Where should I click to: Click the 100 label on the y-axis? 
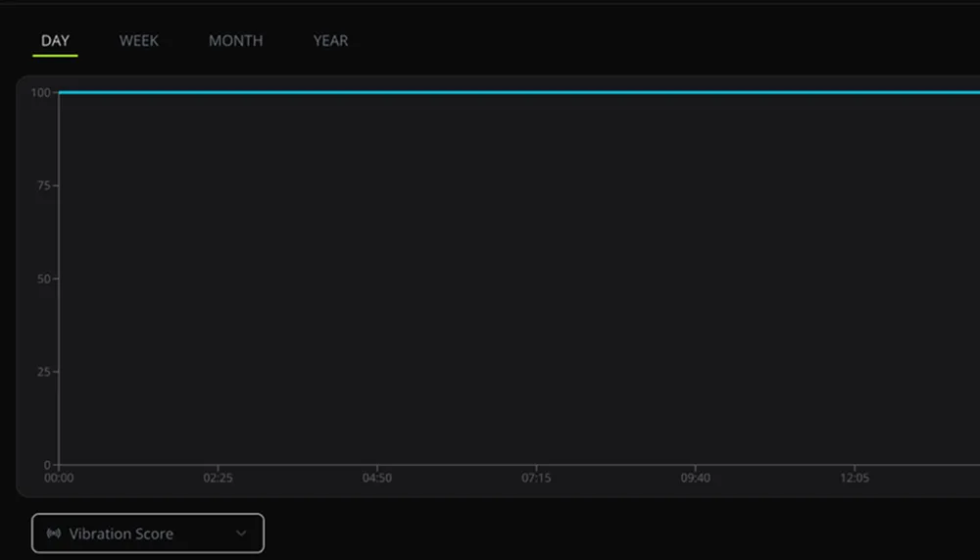coord(40,93)
